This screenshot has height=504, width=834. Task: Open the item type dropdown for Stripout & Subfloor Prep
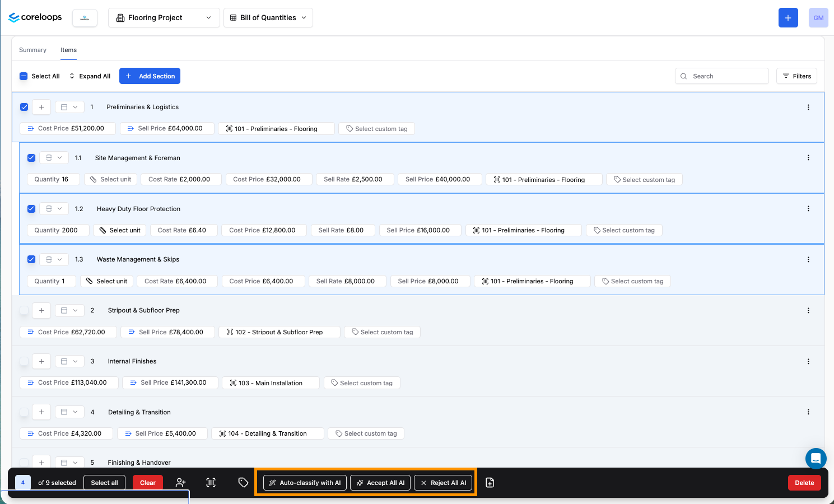click(69, 310)
